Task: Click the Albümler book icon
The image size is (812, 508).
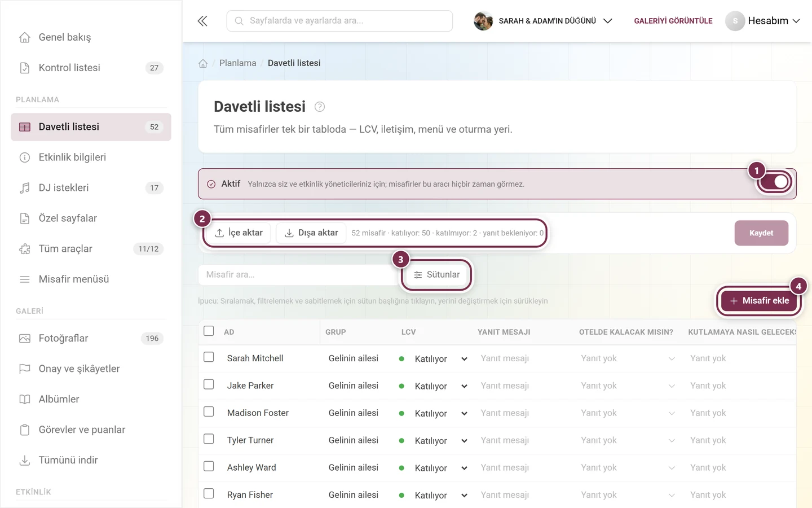Action: pos(25,400)
